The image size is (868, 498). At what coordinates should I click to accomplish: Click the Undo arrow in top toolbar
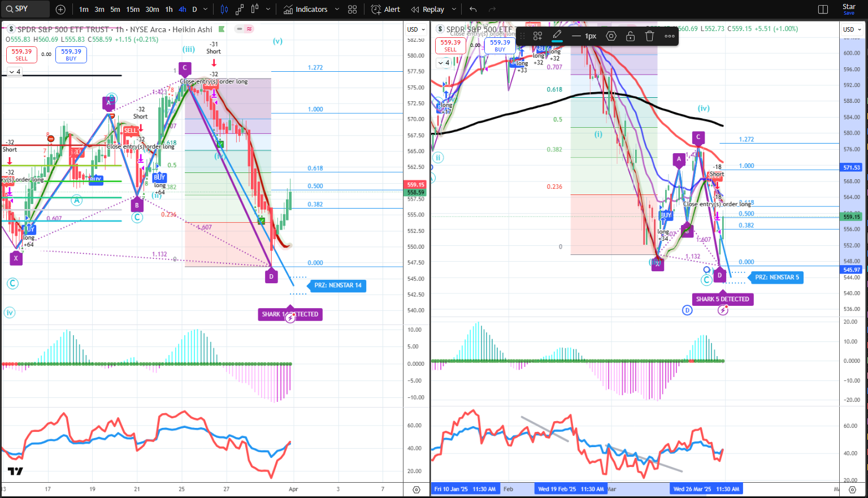473,9
